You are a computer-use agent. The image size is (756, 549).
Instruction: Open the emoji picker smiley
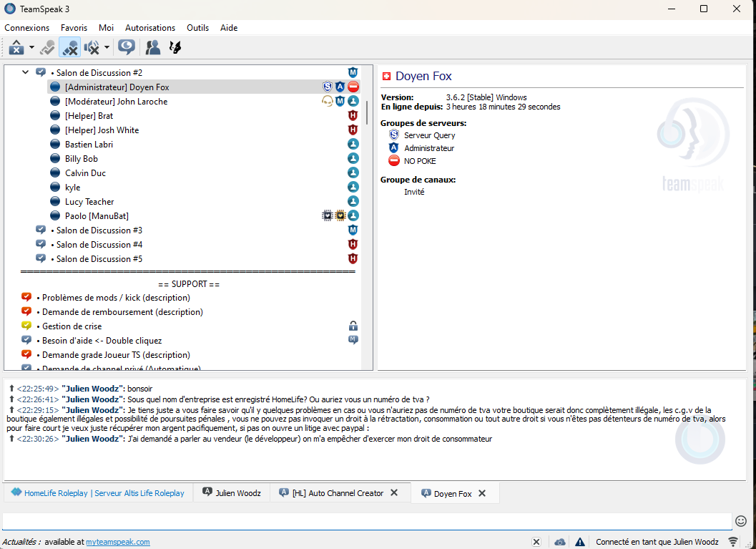(x=741, y=521)
